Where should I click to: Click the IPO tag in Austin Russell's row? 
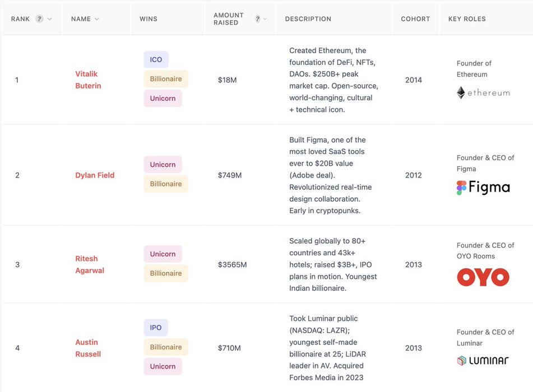pos(156,328)
